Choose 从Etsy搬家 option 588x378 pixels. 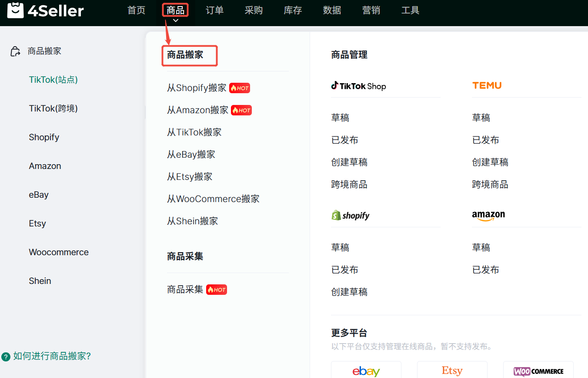click(x=190, y=177)
